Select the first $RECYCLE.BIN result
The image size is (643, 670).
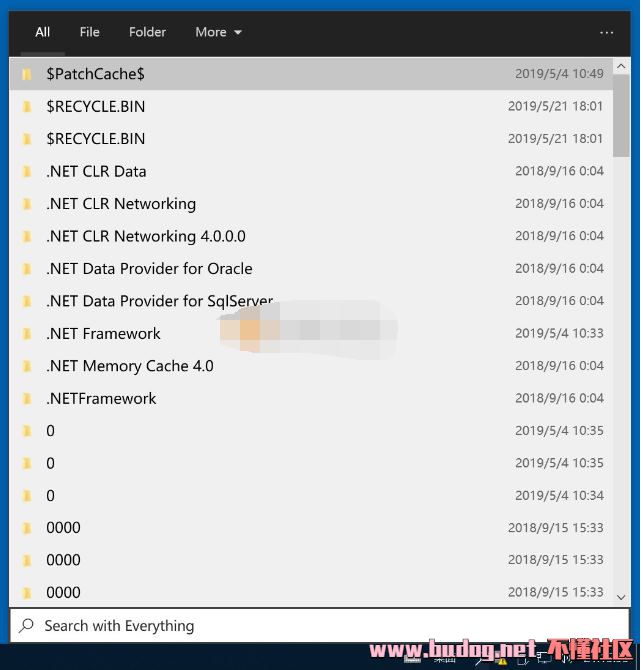pyautogui.click(x=96, y=106)
